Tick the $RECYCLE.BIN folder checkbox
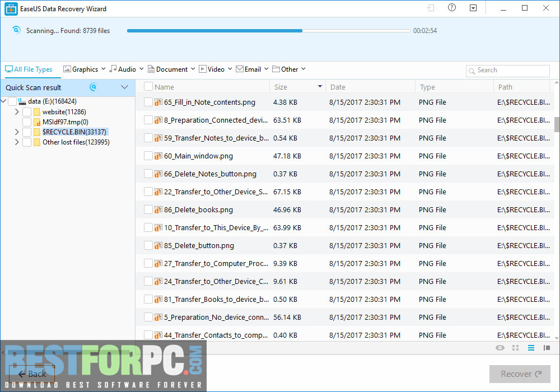 [x=27, y=132]
